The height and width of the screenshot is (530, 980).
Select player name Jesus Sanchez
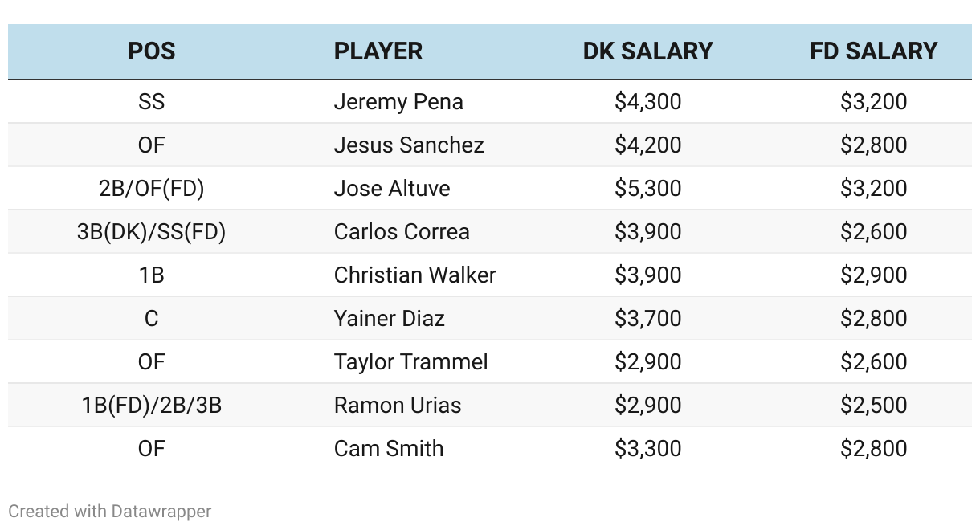(x=409, y=145)
